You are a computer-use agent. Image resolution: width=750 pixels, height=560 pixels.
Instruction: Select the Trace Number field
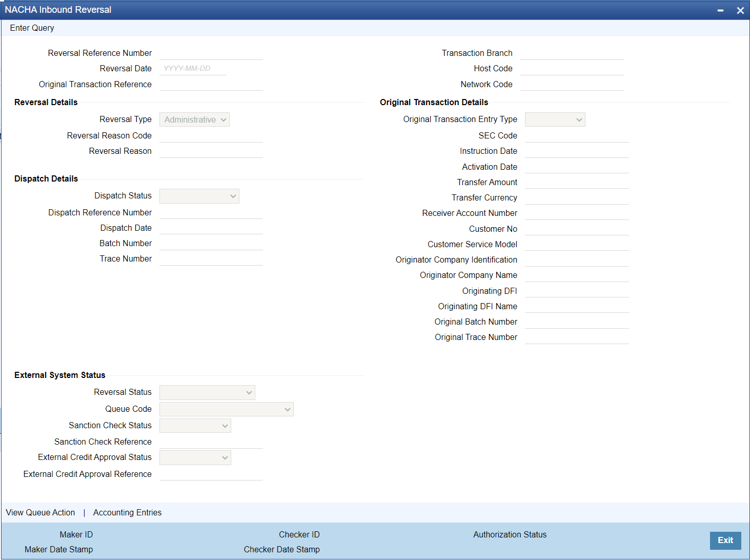(x=211, y=258)
